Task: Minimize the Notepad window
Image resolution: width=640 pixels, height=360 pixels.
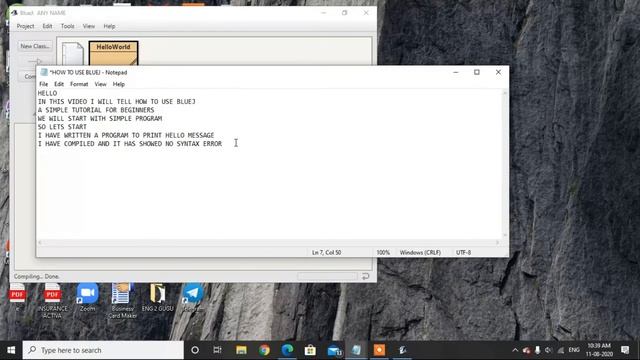Action: pyautogui.click(x=456, y=72)
